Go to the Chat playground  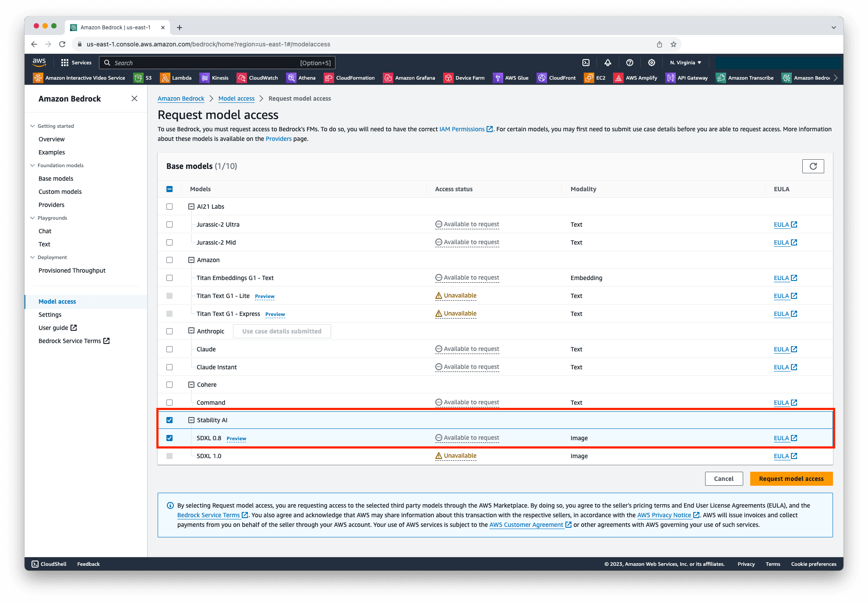(x=45, y=231)
